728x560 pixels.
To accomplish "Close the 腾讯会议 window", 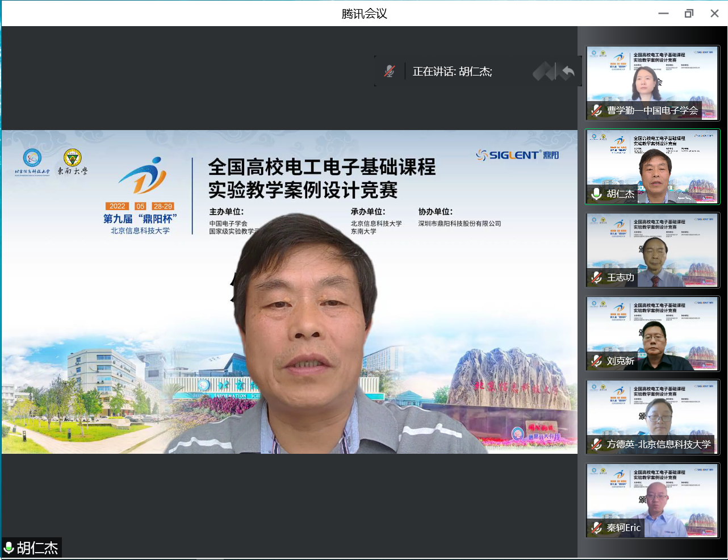I will click(x=714, y=14).
